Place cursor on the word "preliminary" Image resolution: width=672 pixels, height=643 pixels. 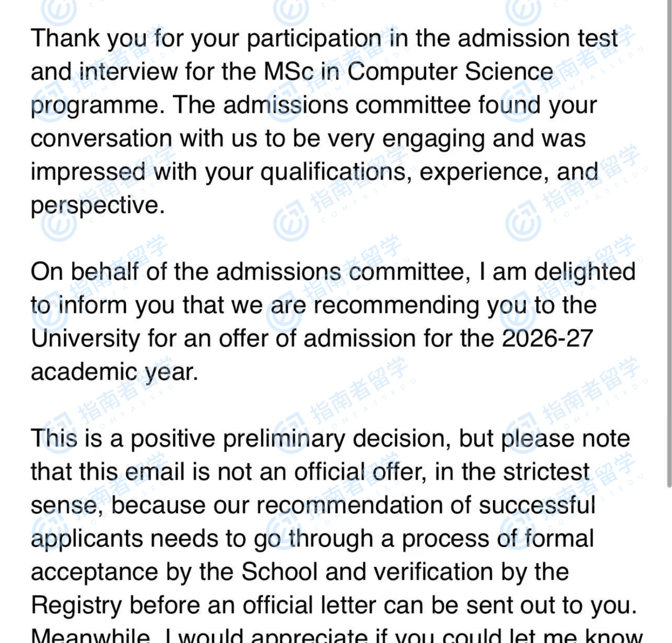tap(284, 439)
